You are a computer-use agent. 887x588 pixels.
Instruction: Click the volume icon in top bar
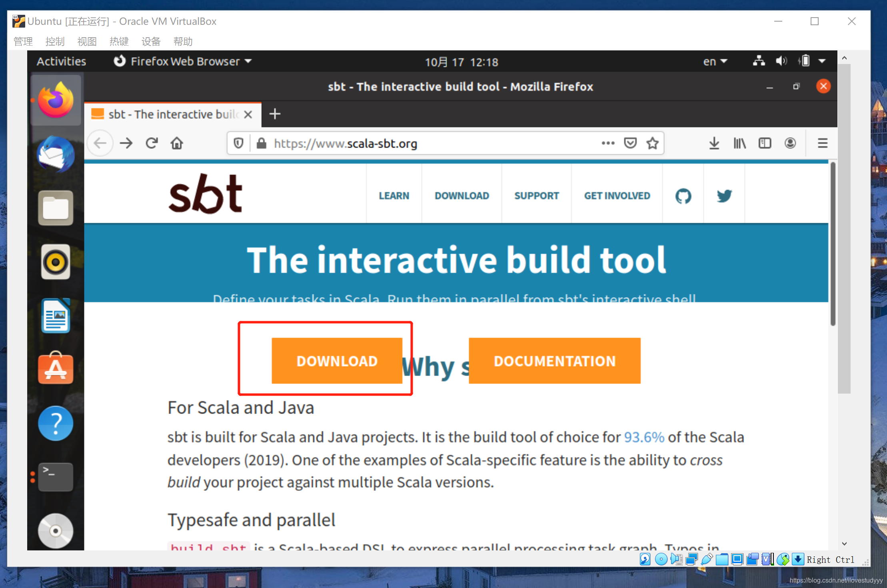coord(781,61)
